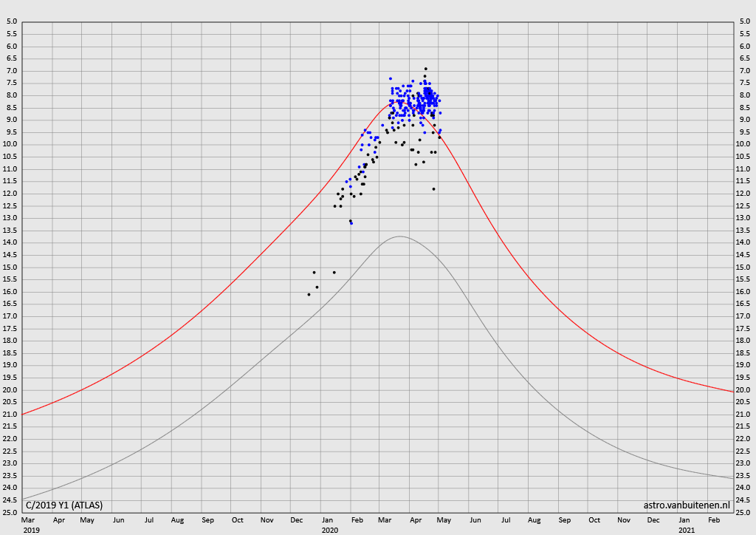Click the C/2019 Y1 (ATLAS) comet label
The image size is (756, 535).
(x=64, y=505)
